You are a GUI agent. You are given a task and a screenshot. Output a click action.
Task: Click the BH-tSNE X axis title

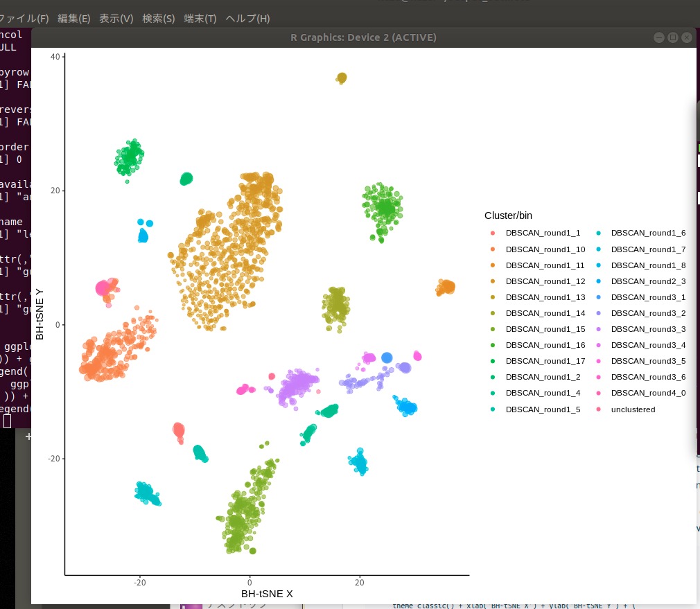267,594
